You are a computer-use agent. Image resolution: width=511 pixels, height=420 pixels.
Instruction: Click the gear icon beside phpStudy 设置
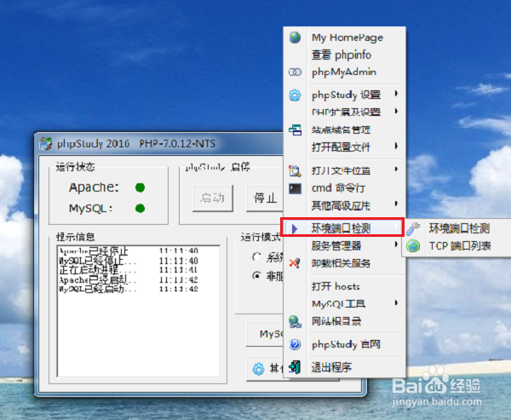point(295,95)
